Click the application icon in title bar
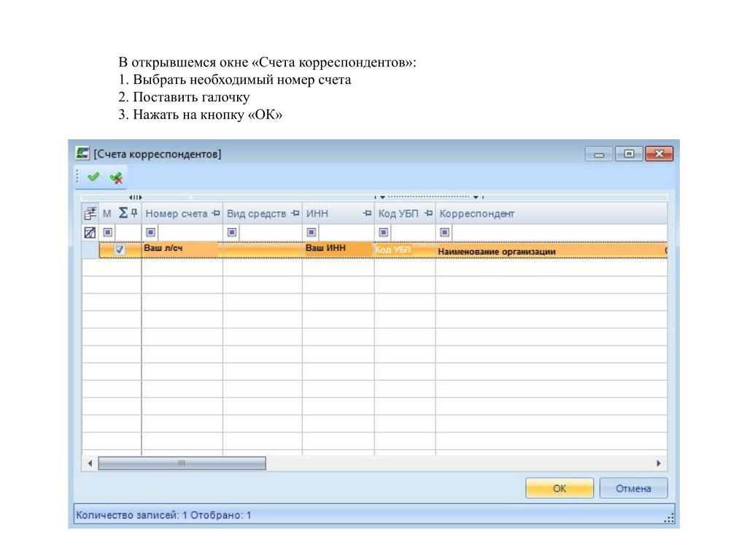The width and height of the screenshot is (747, 560). 82,153
